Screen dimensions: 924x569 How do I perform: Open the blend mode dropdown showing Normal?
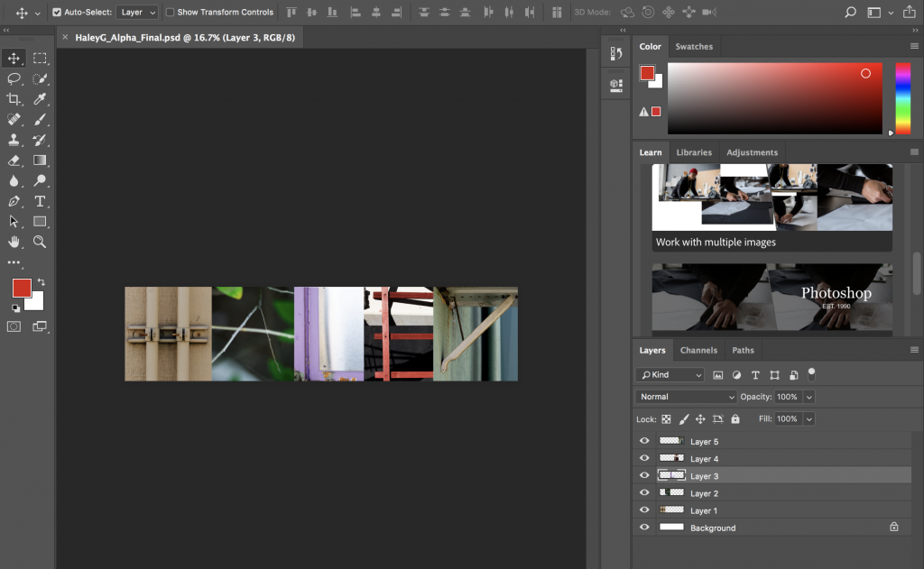(x=685, y=397)
